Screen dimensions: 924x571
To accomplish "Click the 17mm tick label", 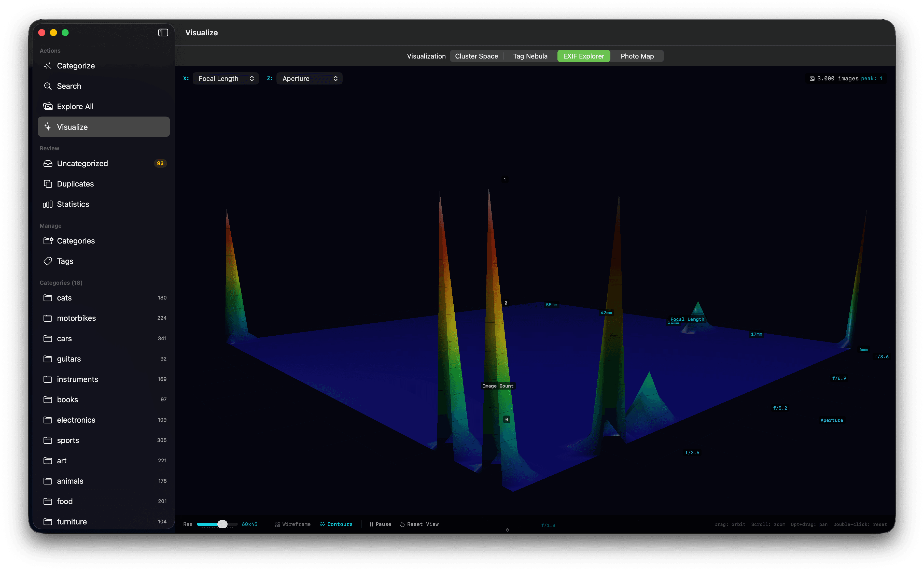I will coord(756,335).
